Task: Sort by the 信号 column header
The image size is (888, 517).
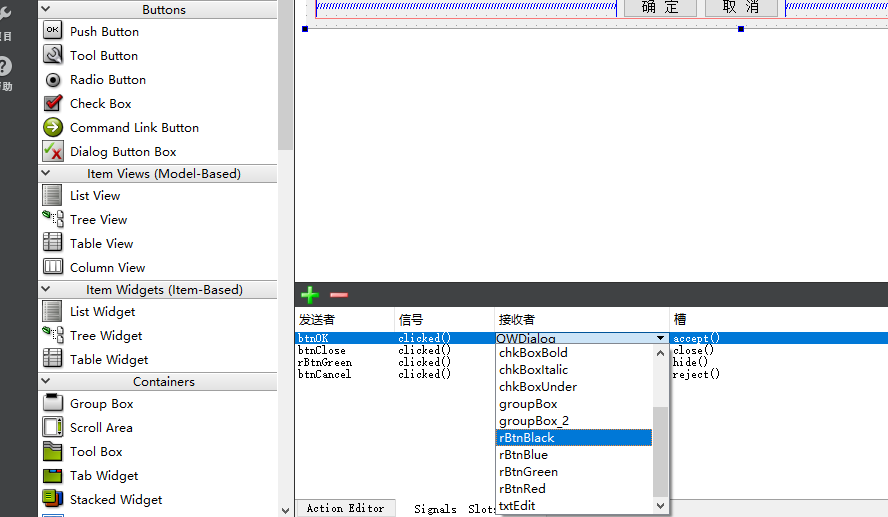Action: coord(445,320)
